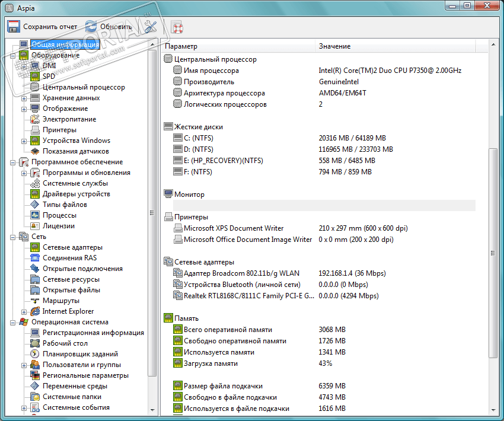504x421 pixels.
Task: Click the Системные службы gears icon
Action: point(35,183)
